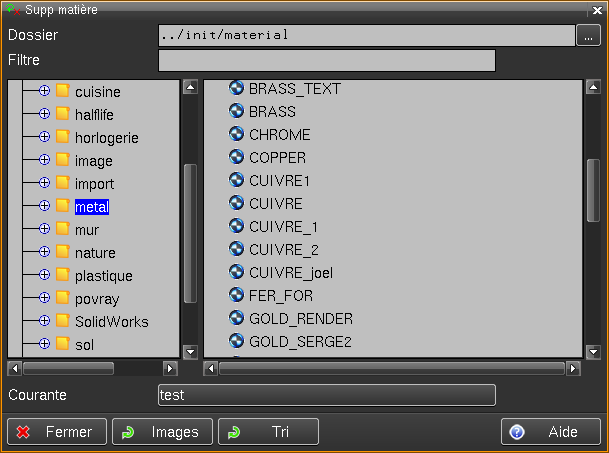Expand the plastique folder node
This screenshot has height=453, width=609.
click(x=44, y=275)
